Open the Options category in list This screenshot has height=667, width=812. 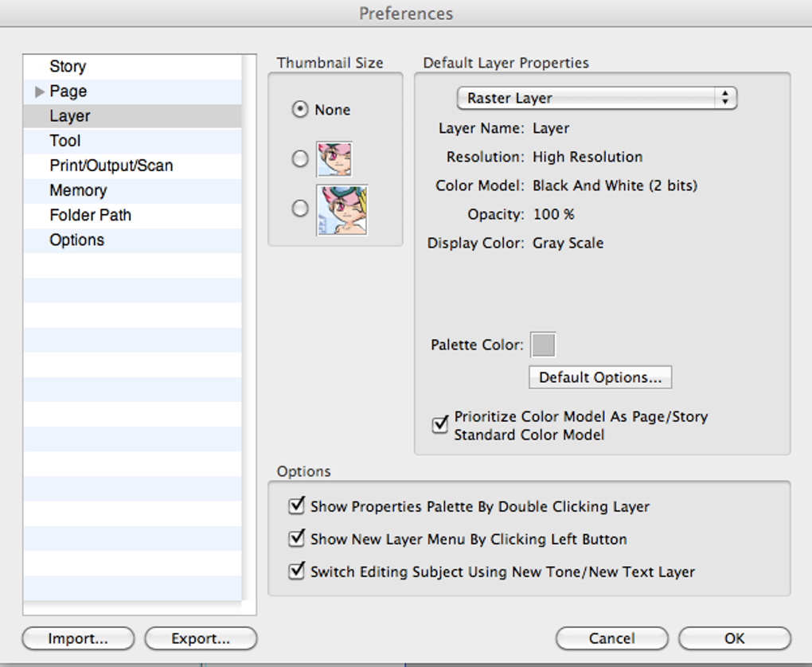[132, 240]
